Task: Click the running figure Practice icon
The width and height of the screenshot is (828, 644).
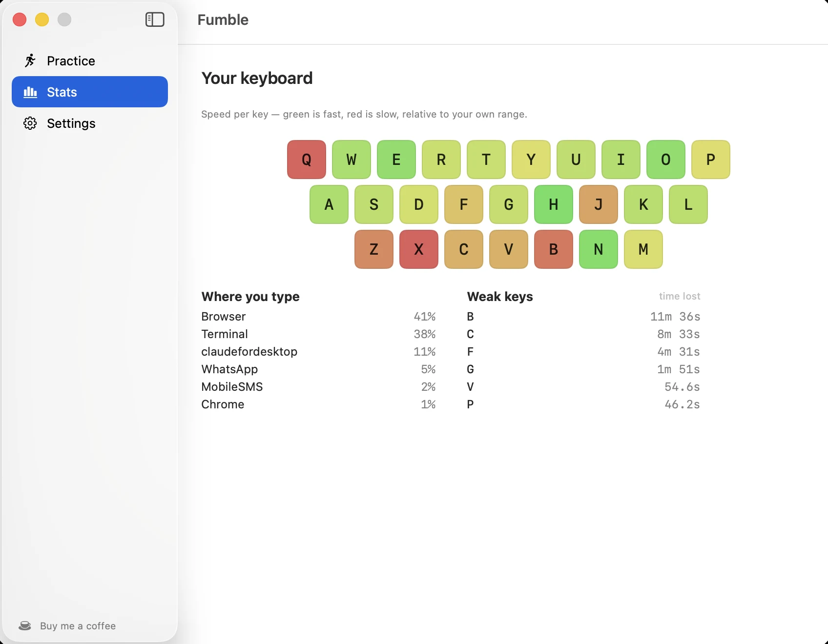Action: coord(30,60)
